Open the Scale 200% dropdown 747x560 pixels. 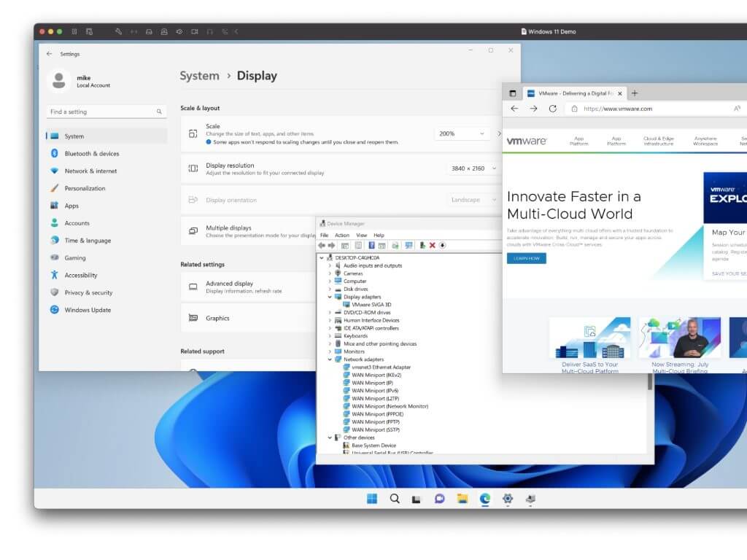click(x=462, y=133)
